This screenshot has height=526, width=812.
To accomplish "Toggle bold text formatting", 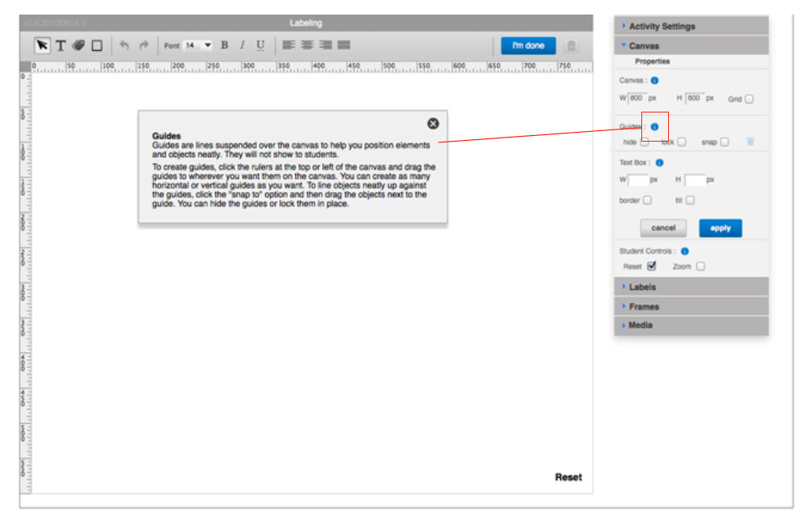I will tap(225, 46).
